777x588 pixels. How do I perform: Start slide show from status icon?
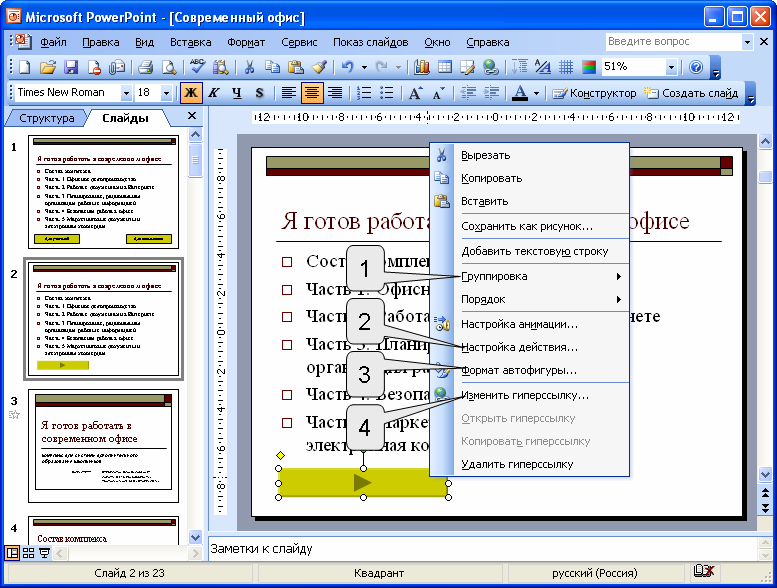pyautogui.click(x=44, y=553)
